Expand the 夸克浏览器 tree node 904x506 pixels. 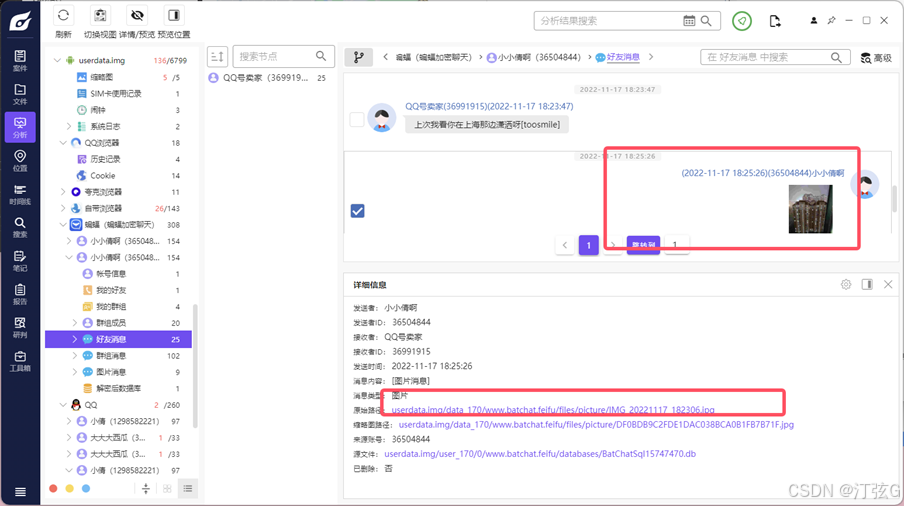click(x=63, y=192)
